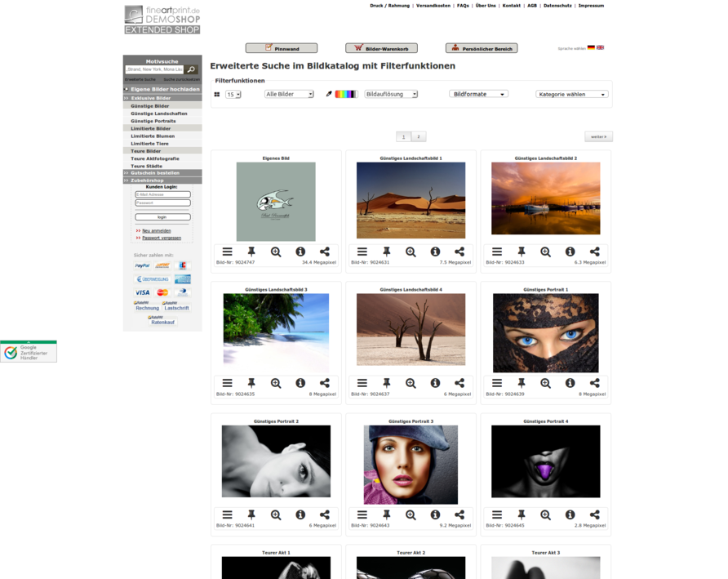Open menu icon for Günstiges Landschaftsbild 1
This screenshot has width=728, height=579.
(362, 252)
